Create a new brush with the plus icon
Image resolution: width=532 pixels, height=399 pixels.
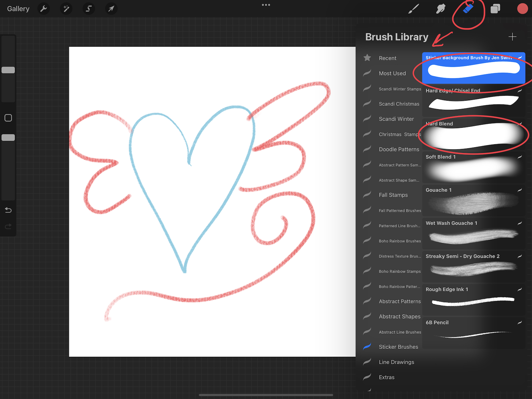coord(512,36)
